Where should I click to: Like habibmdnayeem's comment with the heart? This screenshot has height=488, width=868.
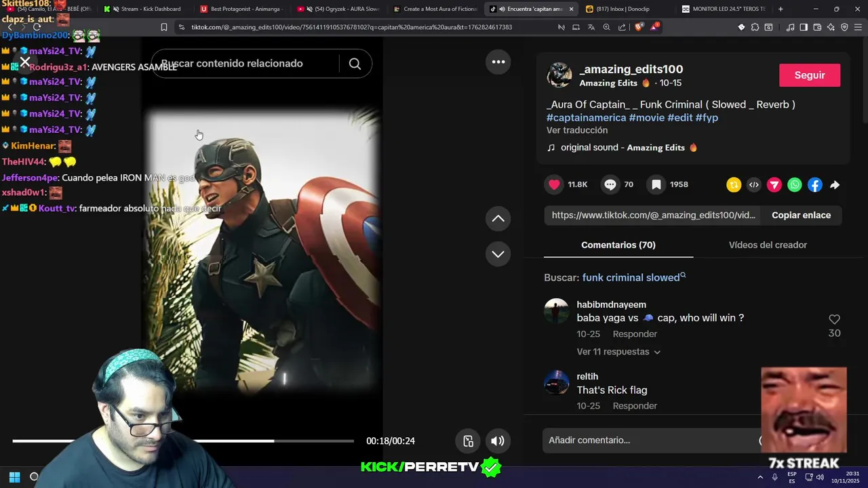pyautogui.click(x=834, y=319)
